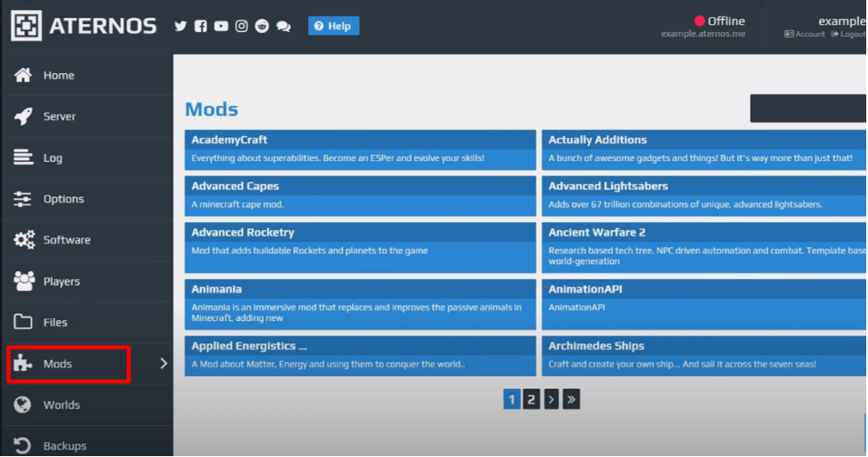Open the Animania mod card
Viewport: 868px width, 457px height.
click(361, 304)
